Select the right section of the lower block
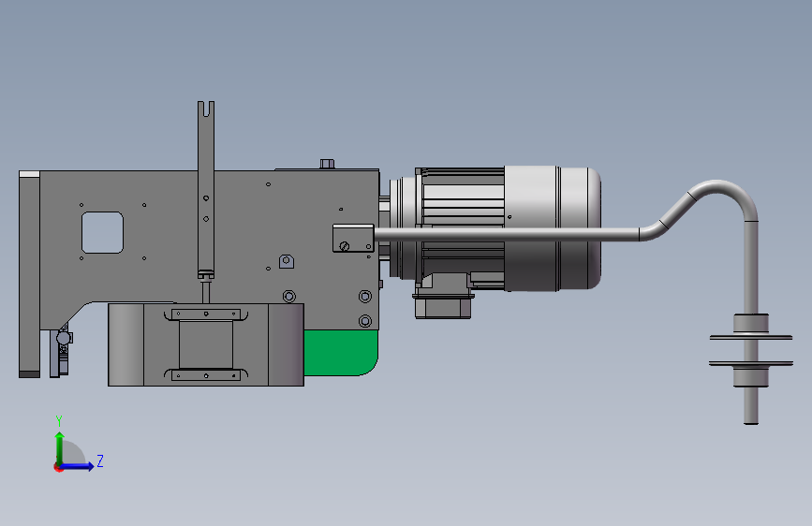 point(286,344)
